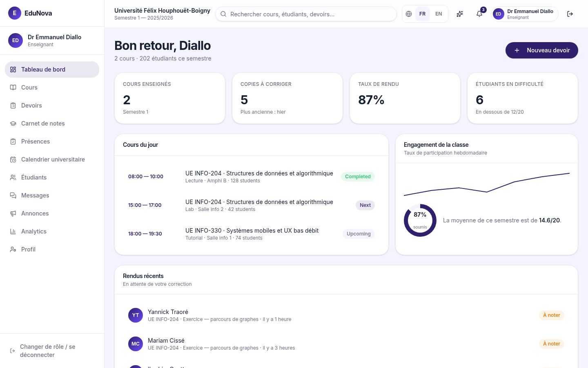Screen dimensions: 588x368
Task: Switch language to FR
Action: pos(422,14)
